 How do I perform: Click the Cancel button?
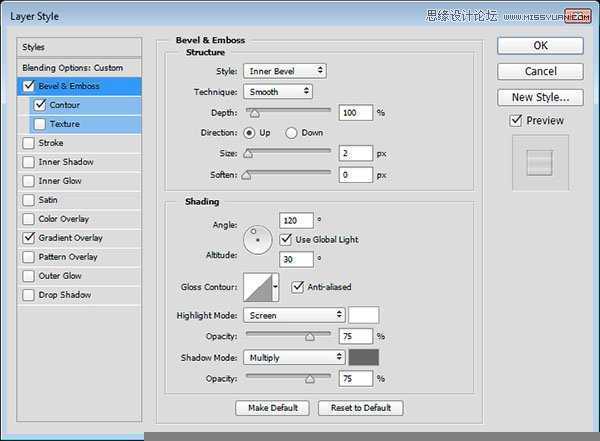pyautogui.click(x=540, y=72)
